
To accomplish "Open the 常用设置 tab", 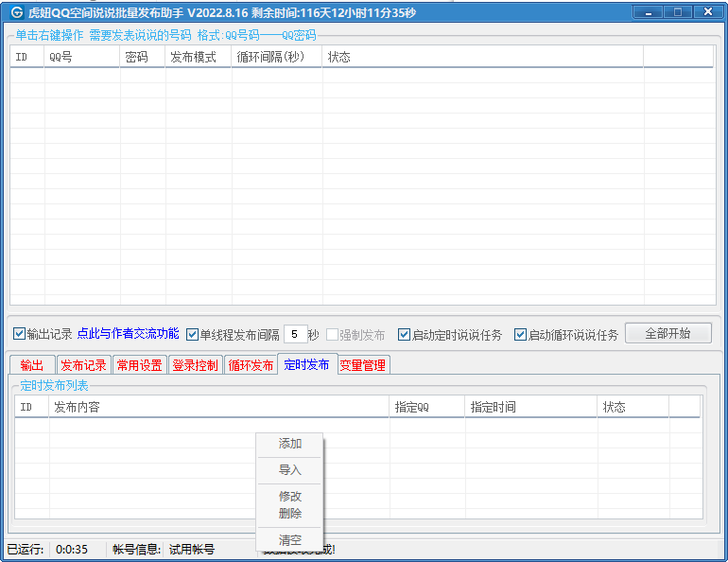I will point(139,365).
